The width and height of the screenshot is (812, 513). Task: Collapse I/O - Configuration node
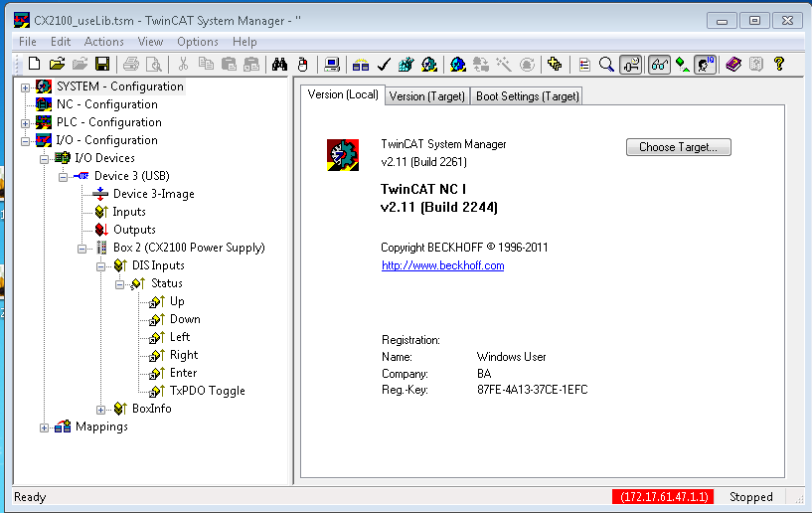point(25,141)
